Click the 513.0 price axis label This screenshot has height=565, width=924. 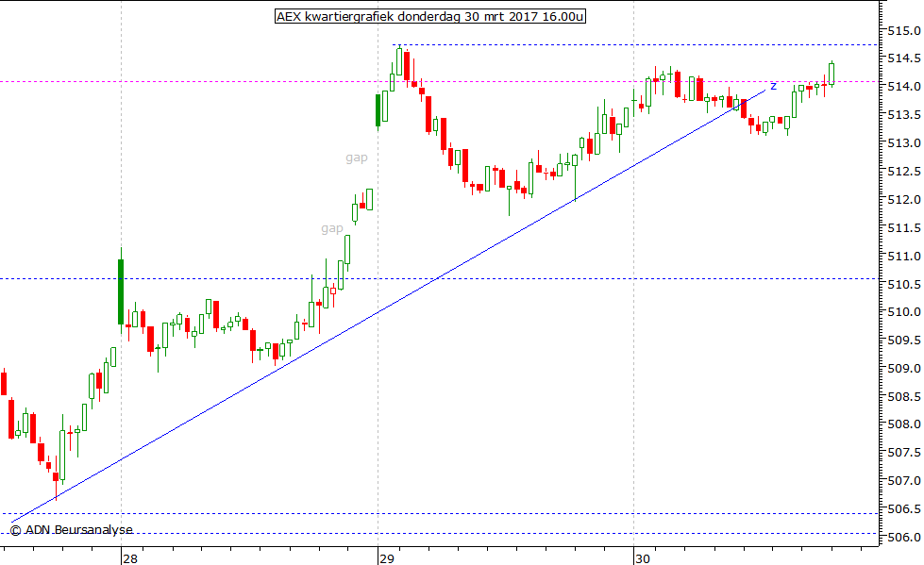point(904,143)
